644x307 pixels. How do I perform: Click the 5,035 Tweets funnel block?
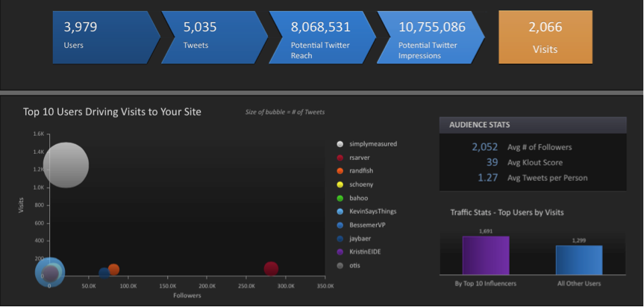(x=214, y=37)
